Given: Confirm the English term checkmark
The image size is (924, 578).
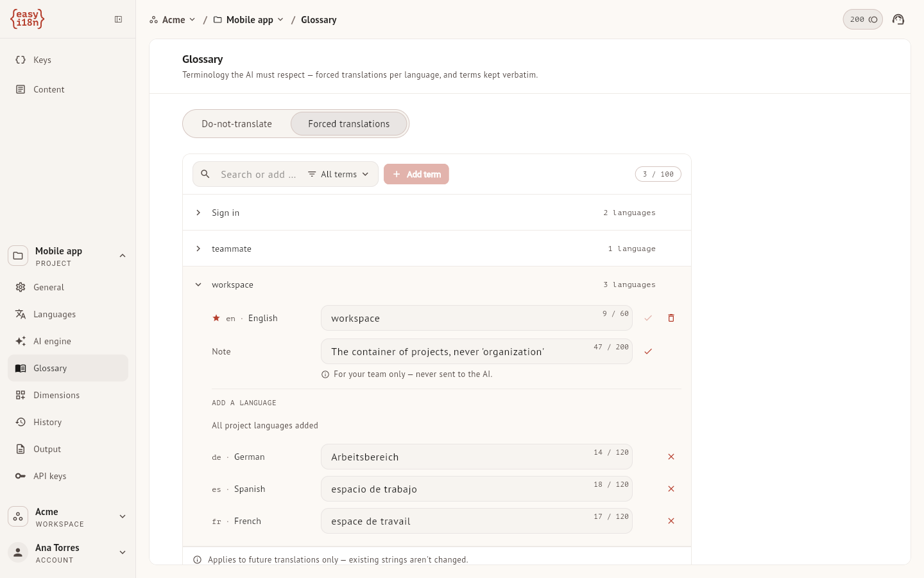Looking at the screenshot, I should point(648,318).
